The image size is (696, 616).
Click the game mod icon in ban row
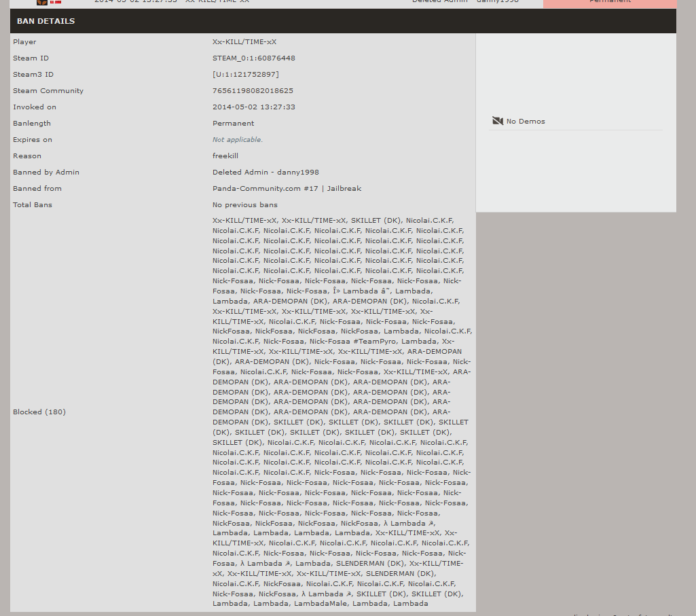42,2
